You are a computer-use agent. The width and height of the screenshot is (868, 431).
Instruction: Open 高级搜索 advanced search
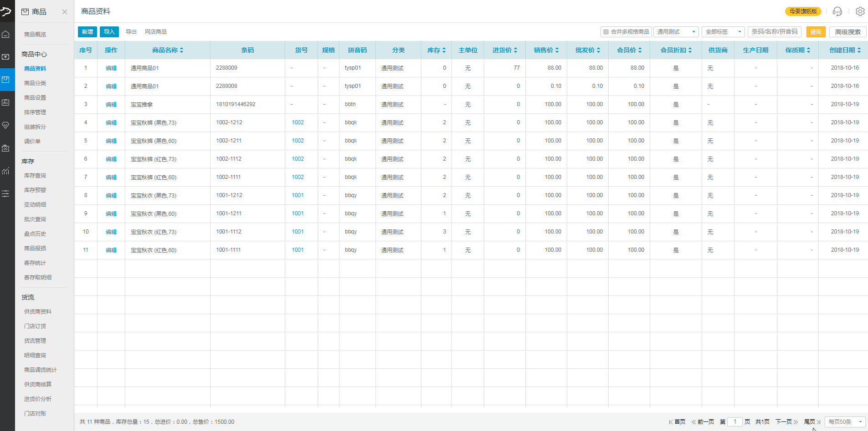(848, 32)
